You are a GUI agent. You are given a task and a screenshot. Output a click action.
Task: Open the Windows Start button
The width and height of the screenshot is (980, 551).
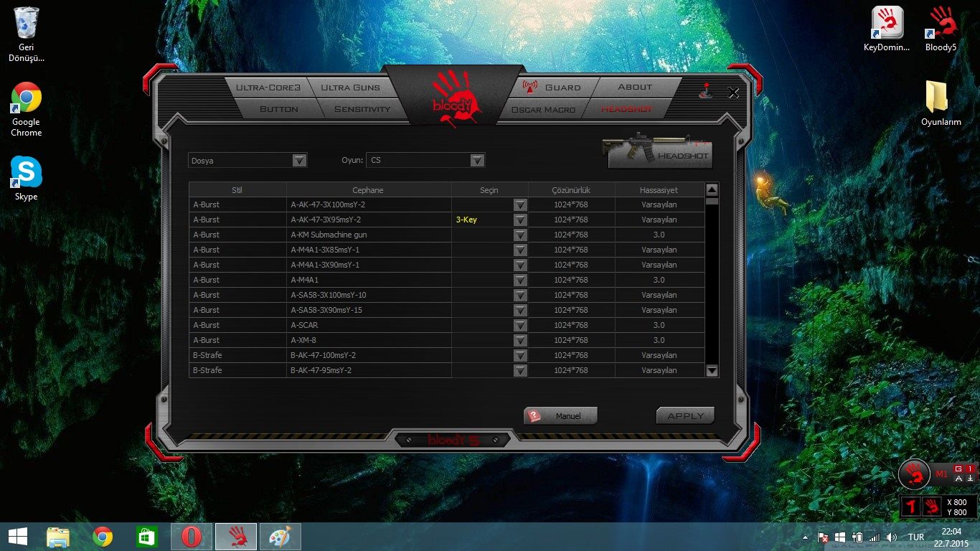pos(17,537)
